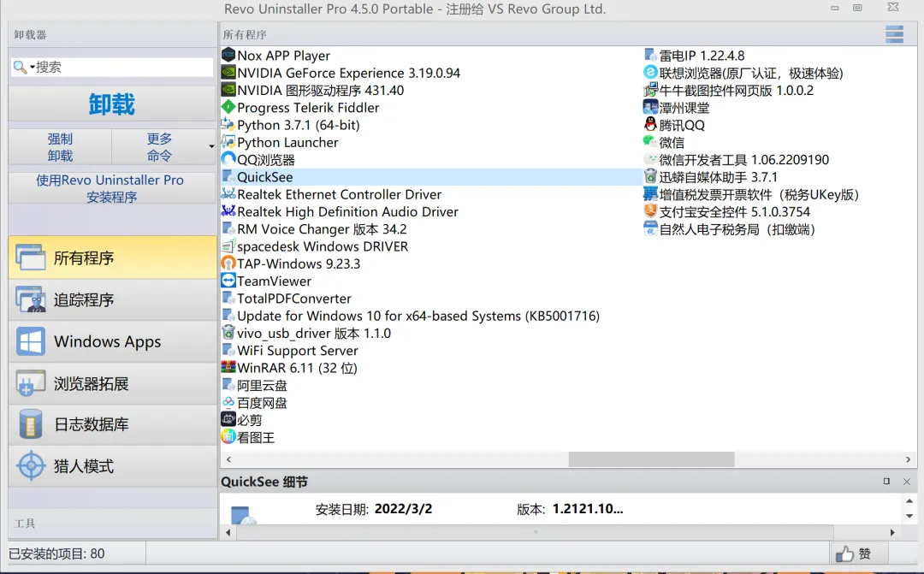Close the QuickSee 细节 panel
The image size is (924, 574).
[x=907, y=482]
